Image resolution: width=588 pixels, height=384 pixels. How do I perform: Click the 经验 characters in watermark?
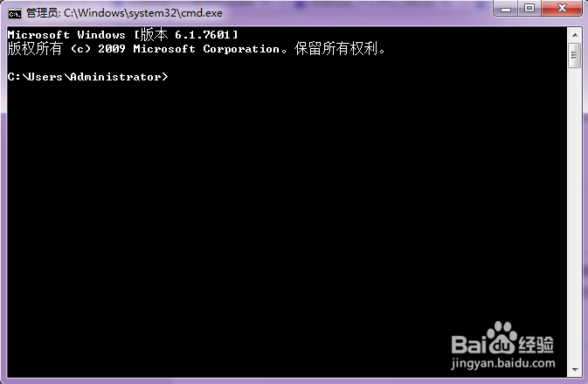536,345
